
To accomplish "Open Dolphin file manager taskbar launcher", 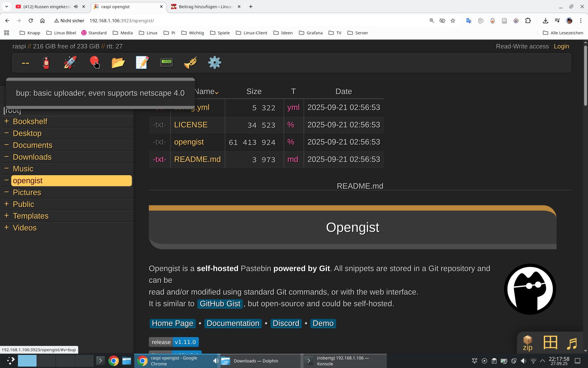I will coord(127,361).
